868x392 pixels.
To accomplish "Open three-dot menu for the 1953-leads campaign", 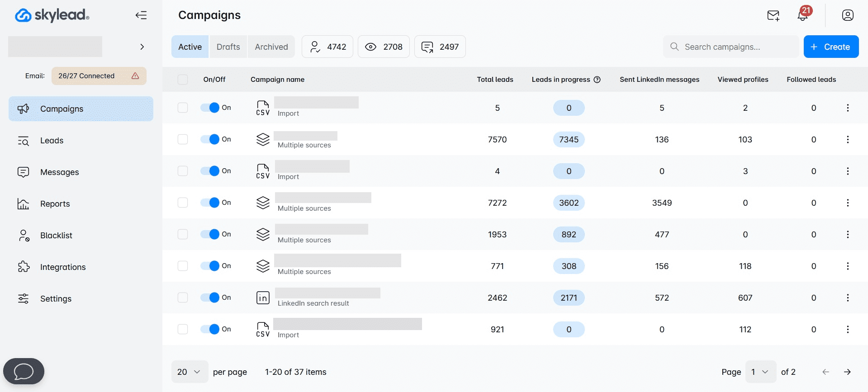I will 848,234.
